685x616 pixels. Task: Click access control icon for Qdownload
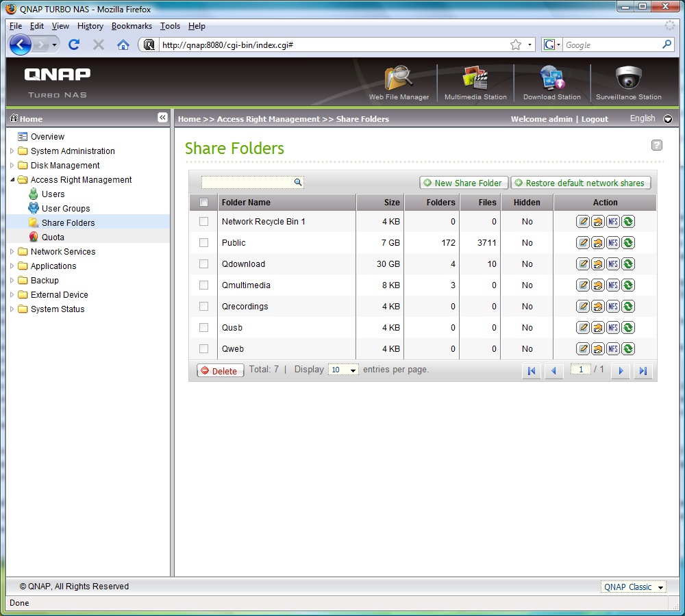pos(597,264)
